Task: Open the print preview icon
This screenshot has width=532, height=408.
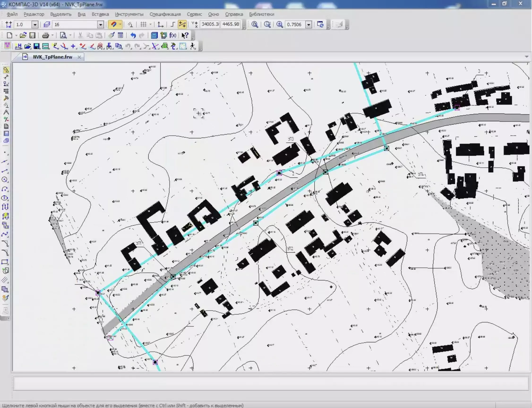Action: click(63, 35)
